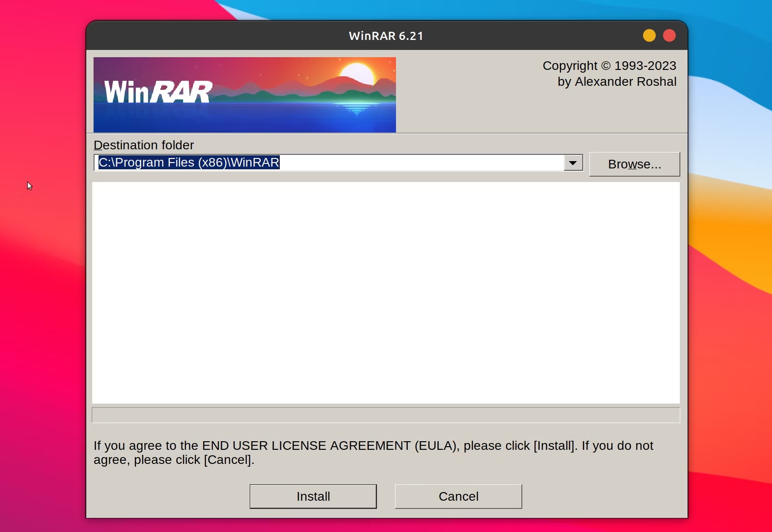This screenshot has width=772, height=532.
Task: Click the 'Destination folder' label
Action: pos(144,145)
